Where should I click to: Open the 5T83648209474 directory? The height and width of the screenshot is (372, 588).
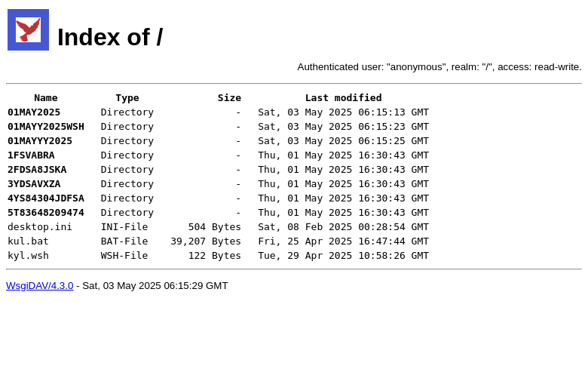(x=46, y=212)
